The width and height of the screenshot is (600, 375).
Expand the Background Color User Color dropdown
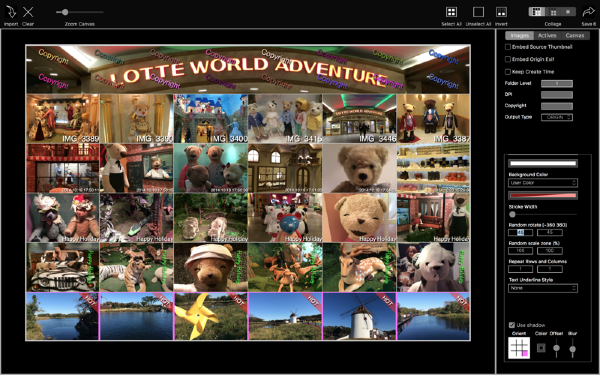[543, 183]
